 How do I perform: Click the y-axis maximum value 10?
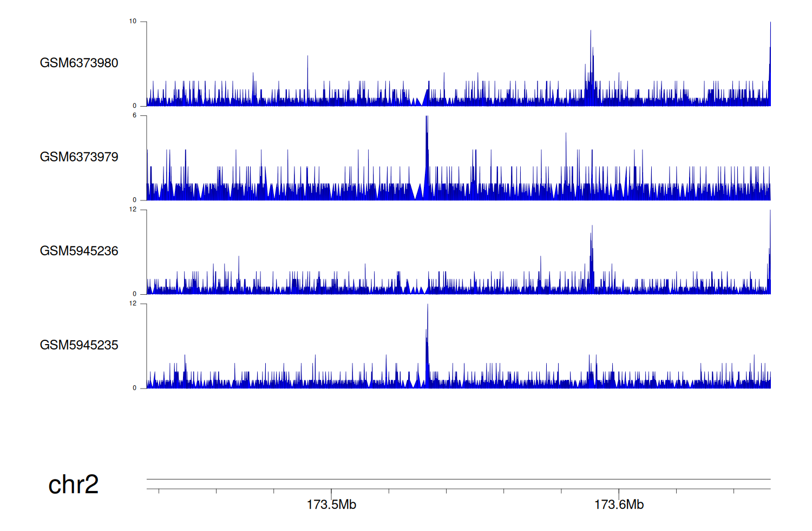click(133, 22)
